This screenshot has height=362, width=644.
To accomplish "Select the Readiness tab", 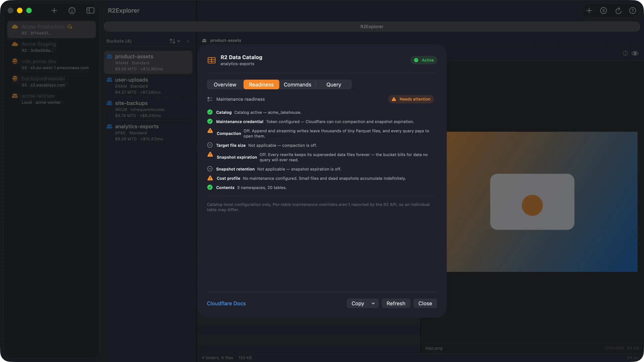I will click(x=261, y=84).
